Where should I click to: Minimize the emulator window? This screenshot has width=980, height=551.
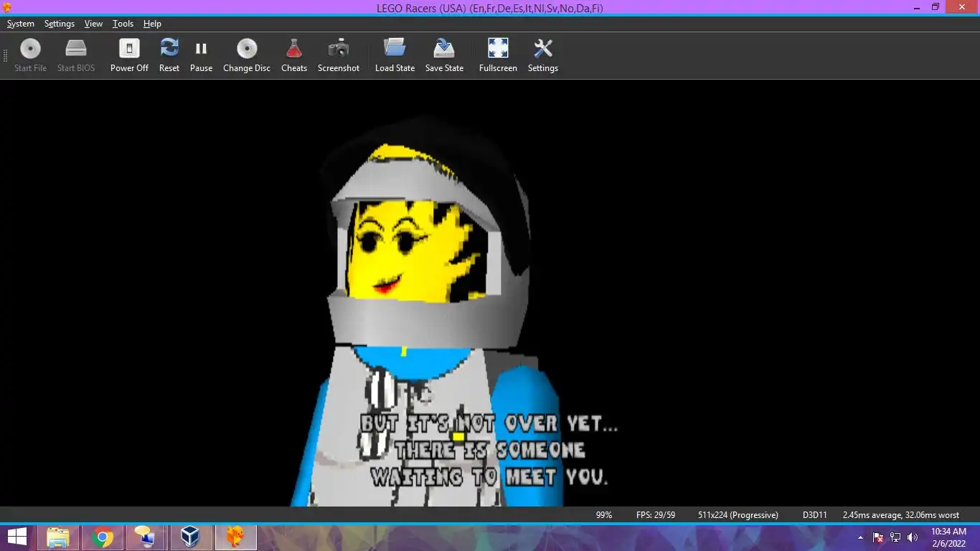918,7
